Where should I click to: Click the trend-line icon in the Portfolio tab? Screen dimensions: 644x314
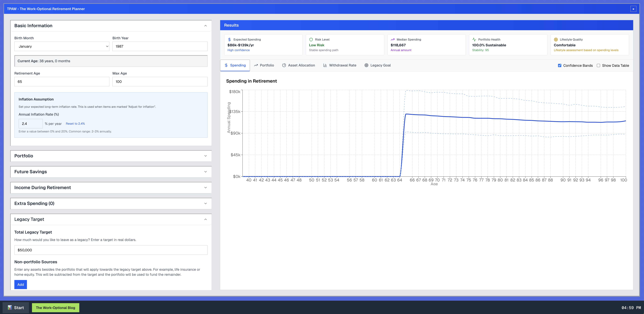256,65
